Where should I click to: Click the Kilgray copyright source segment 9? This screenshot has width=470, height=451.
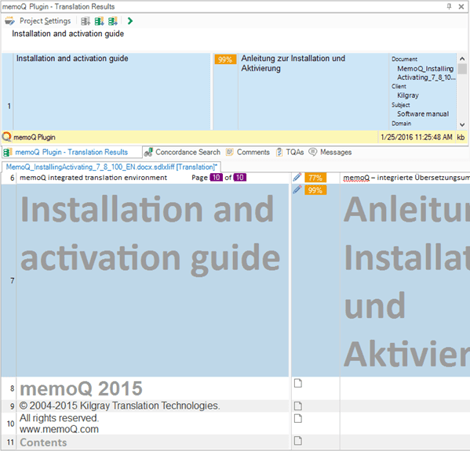(x=120, y=406)
